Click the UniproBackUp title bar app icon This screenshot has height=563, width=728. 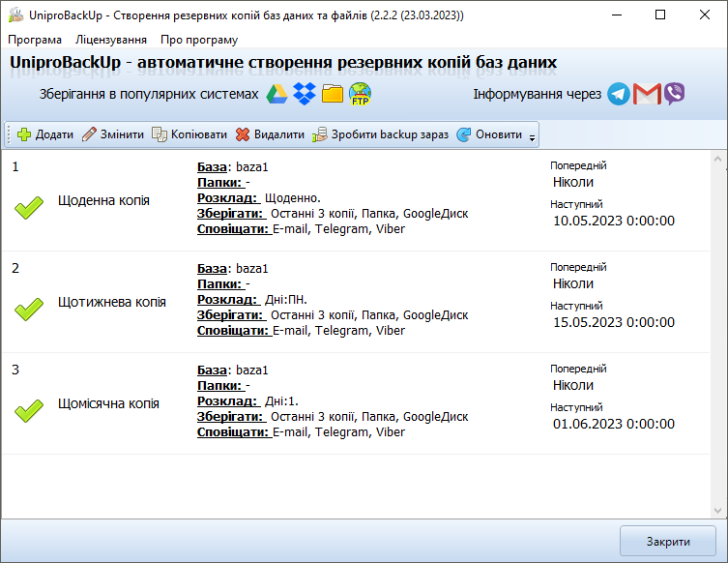coord(15,15)
